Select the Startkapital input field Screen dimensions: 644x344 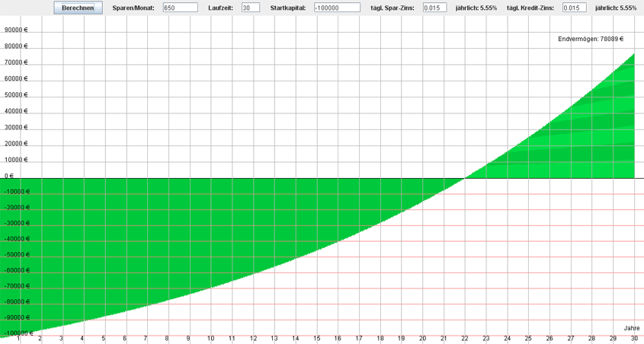[x=336, y=8]
